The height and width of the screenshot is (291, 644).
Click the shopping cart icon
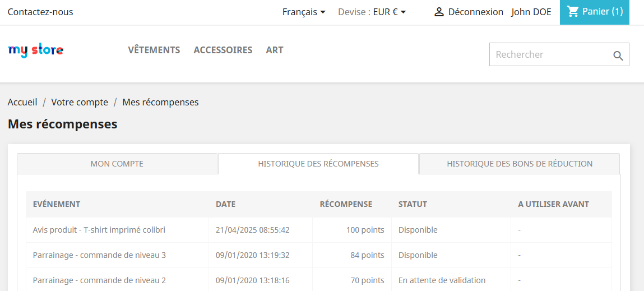tap(573, 11)
